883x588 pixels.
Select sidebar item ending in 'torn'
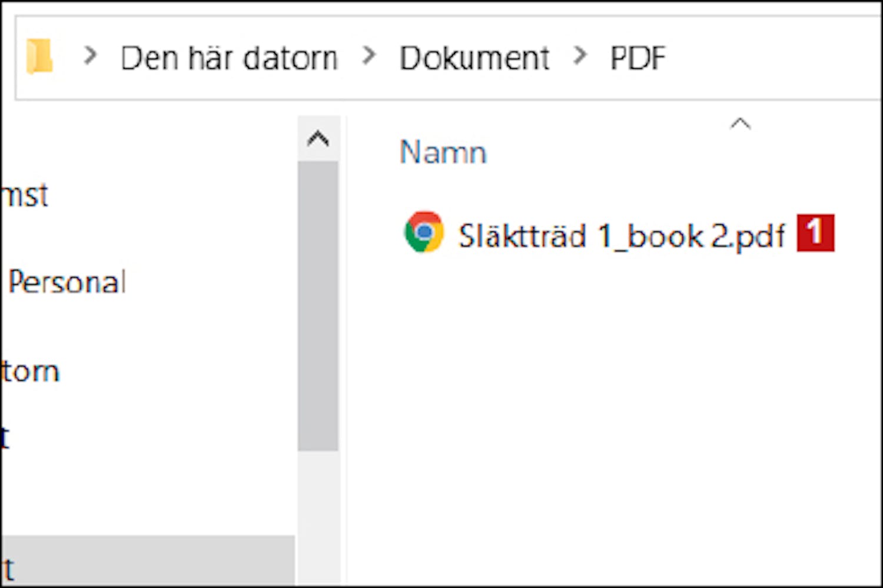(29, 371)
